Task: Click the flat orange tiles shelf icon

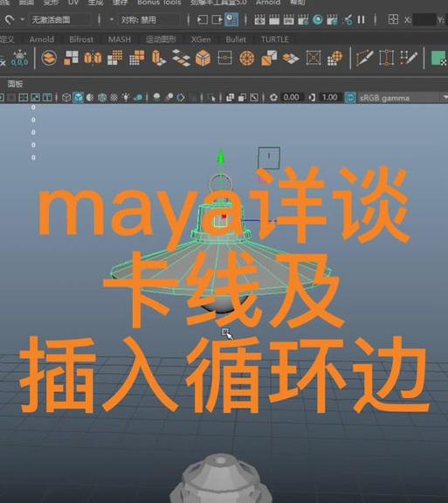Action: (291, 59)
